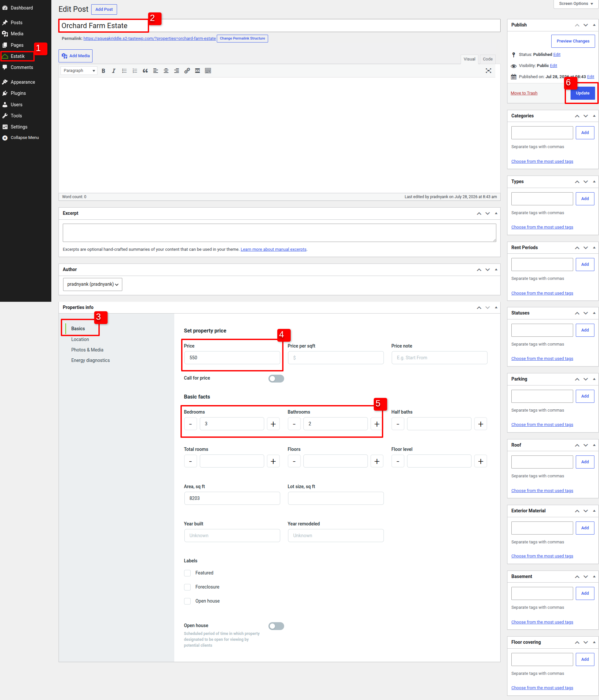The width and height of the screenshot is (599, 700).
Task: Align text center in editor
Action: click(x=166, y=71)
